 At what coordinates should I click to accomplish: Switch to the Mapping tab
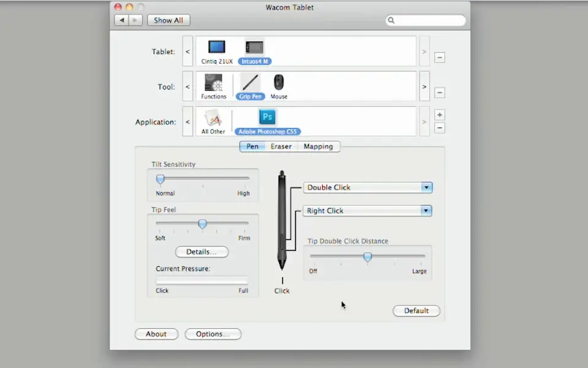tap(318, 147)
